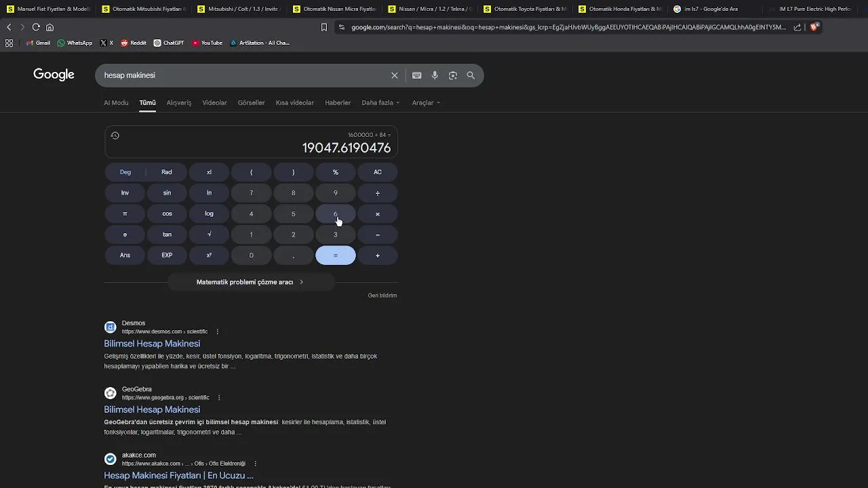This screenshot has width=868, height=488.
Task: Open Desmos result options three-dot menu
Action: tap(218, 331)
